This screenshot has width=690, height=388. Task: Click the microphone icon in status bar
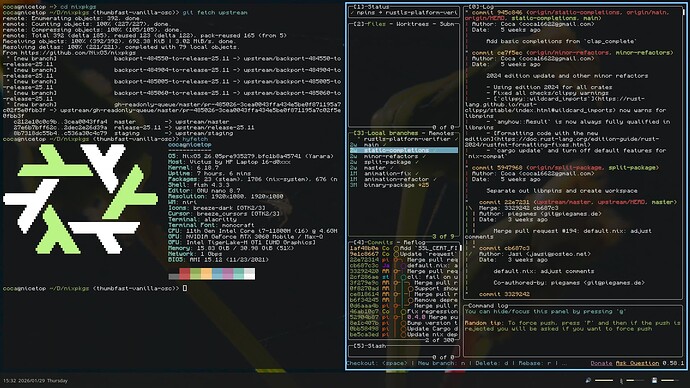621,381
